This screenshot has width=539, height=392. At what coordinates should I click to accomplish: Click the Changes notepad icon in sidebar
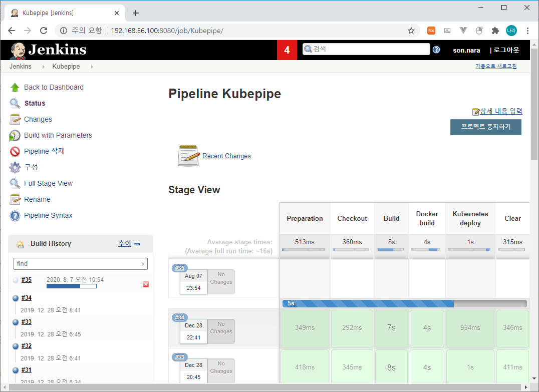15,119
